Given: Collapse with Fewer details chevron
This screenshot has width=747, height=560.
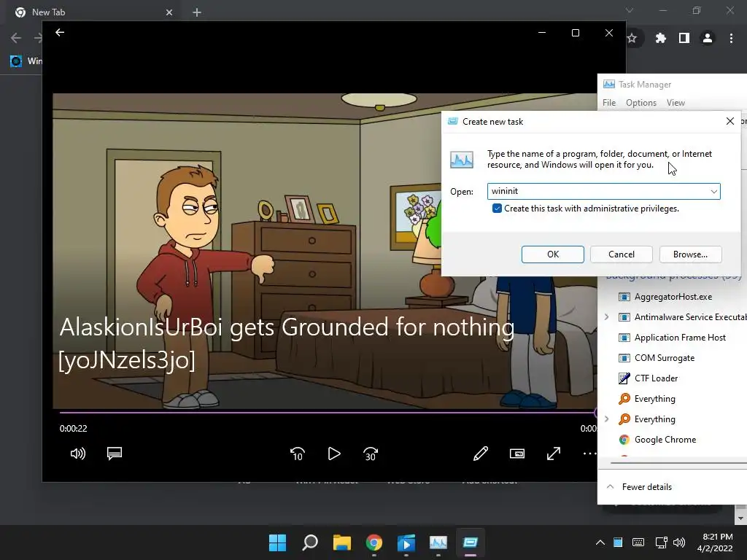Looking at the screenshot, I should (610, 486).
